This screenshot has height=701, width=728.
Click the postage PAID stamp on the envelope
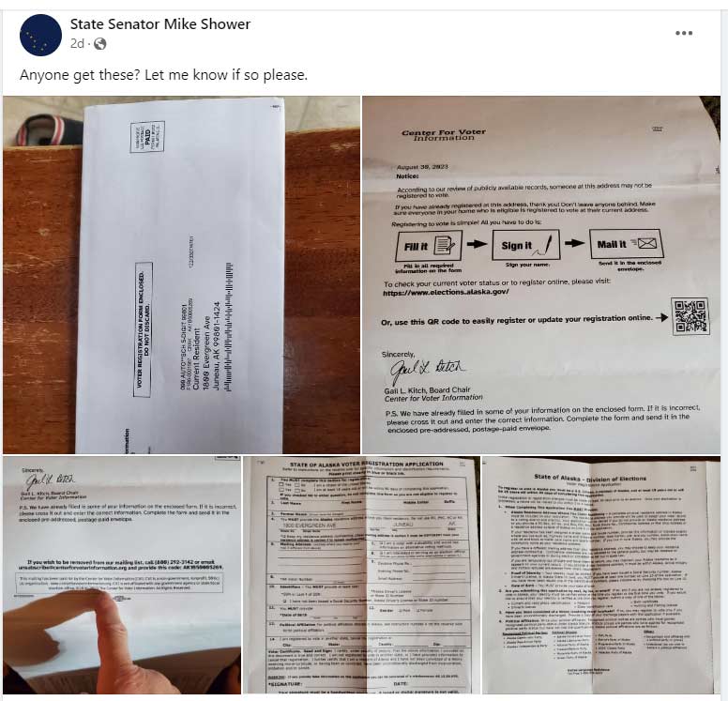pyautogui.click(x=147, y=137)
